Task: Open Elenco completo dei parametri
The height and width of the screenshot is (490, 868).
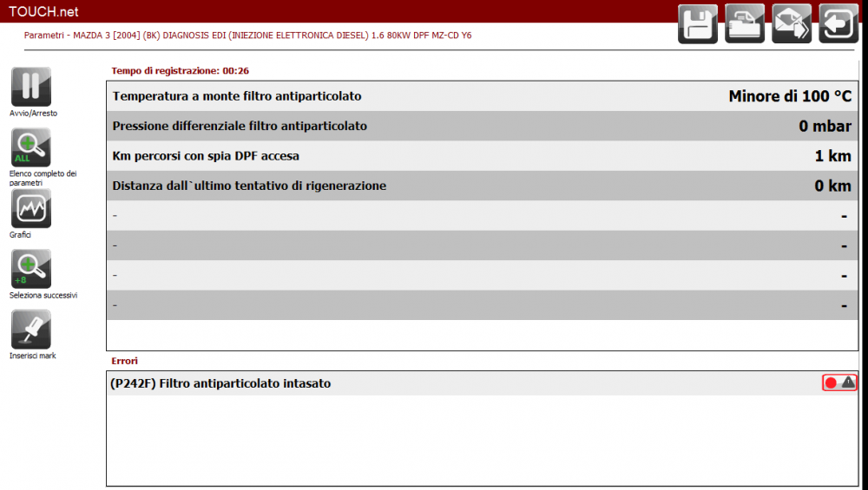Action: 31,147
